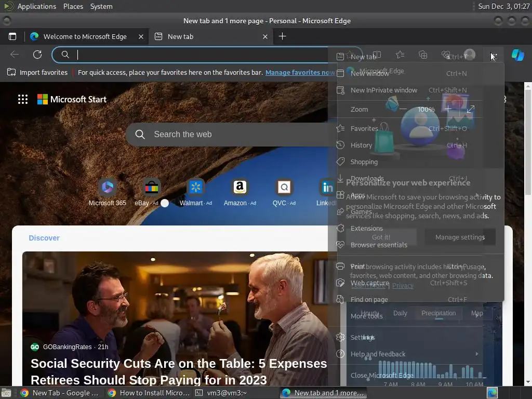Open the System menu in top panel
The image size is (532, 399).
pos(101,6)
